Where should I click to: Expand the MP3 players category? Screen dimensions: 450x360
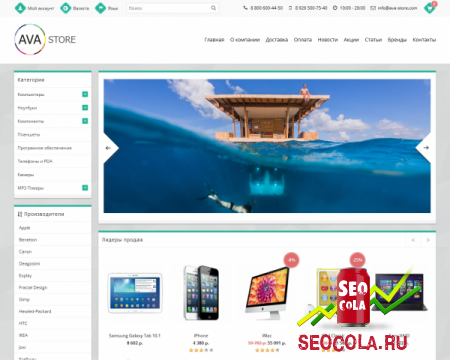pos(85,188)
